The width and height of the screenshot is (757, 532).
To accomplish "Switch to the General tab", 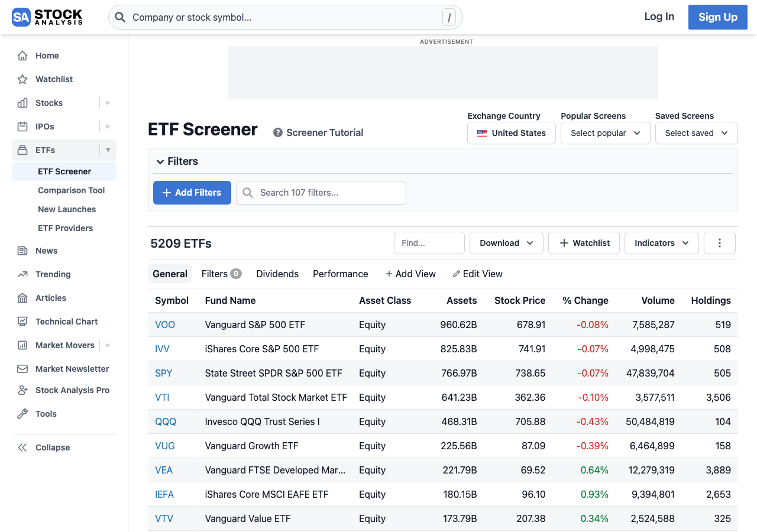I will coord(170,274).
